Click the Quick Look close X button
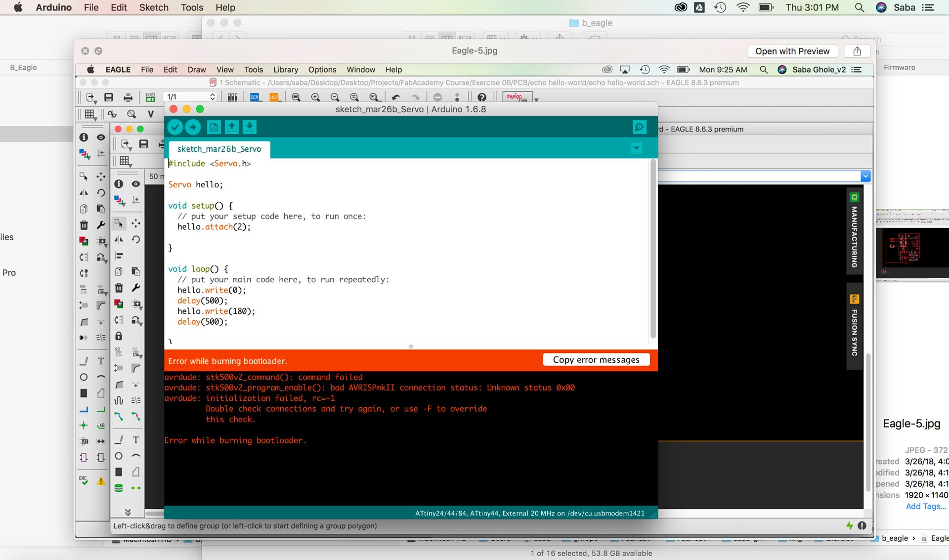 (x=85, y=51)
